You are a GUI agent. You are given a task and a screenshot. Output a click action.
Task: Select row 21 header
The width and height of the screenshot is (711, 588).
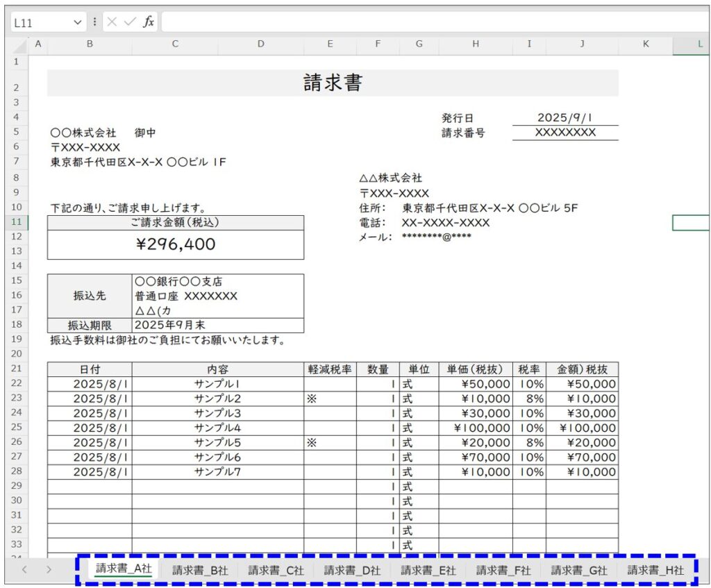click(x=17, y=368)
